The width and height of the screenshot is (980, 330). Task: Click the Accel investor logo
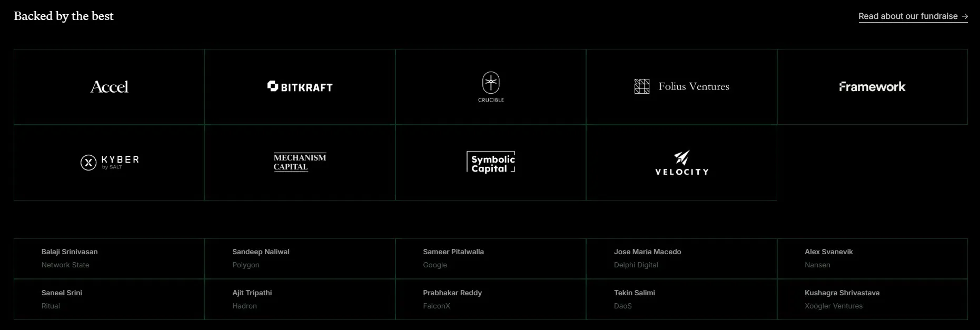point(109,87)
